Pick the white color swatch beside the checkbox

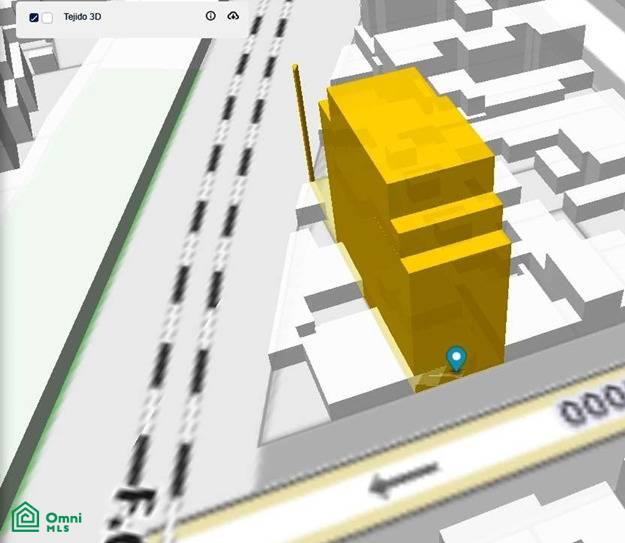[x=47, y=18]
